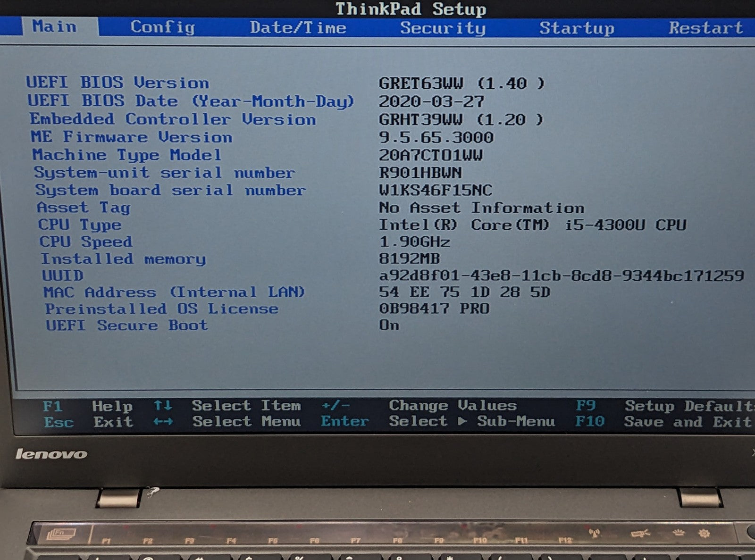Select the license value 0B98417 PRO

point(434,309)
